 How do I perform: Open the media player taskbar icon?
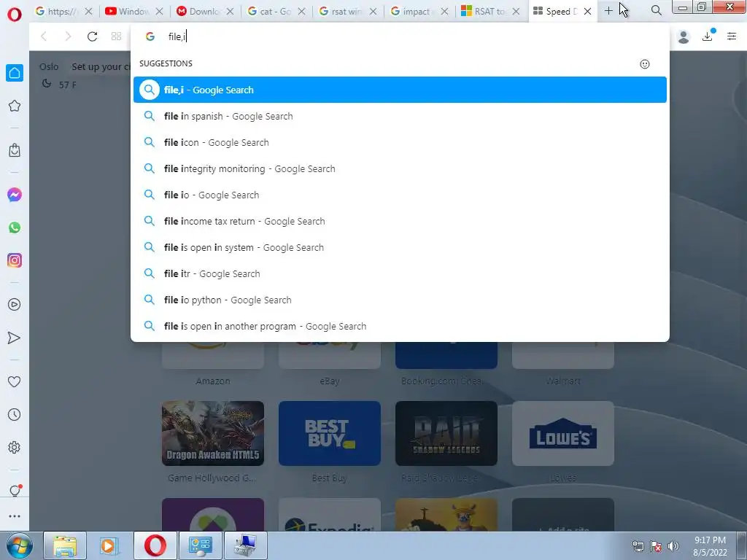(x=109, y=545)
